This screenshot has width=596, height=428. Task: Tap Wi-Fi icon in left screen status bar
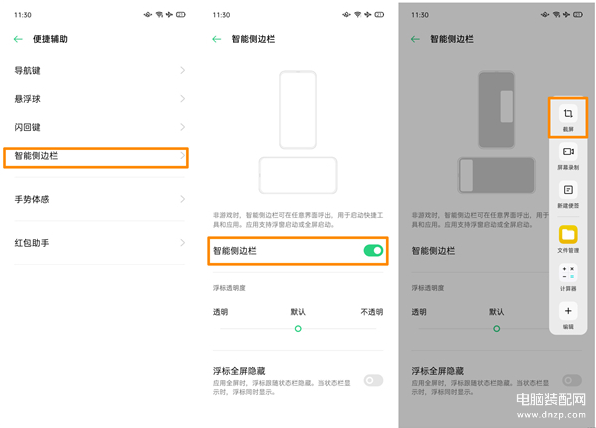tap(159, 15)
